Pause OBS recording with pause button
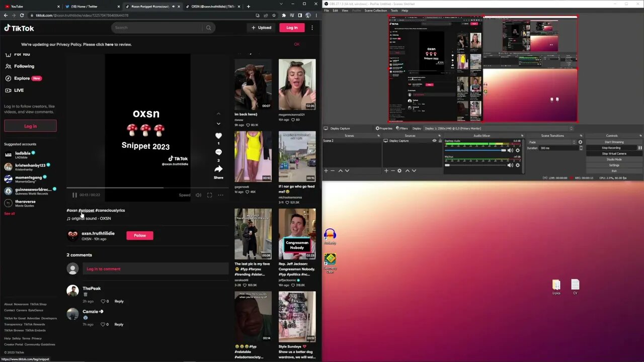This screenshot has height=362, width=644. tap(640, 148)
